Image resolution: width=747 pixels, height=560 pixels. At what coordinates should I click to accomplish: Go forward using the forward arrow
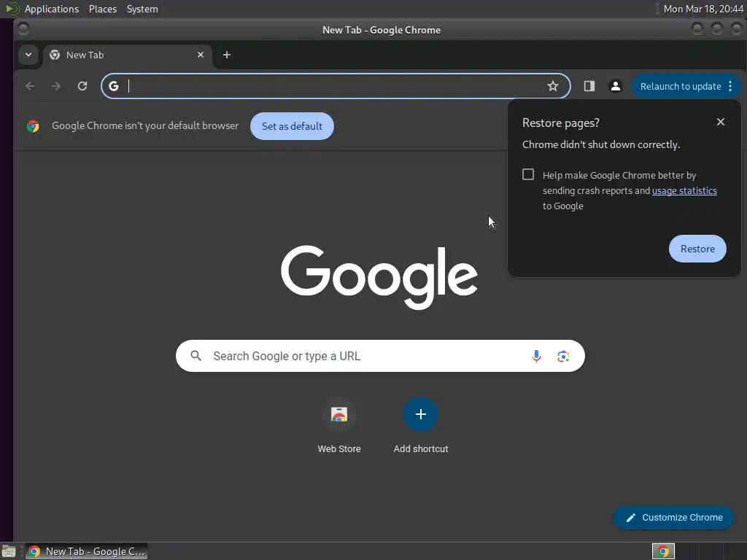click(56, 86)
